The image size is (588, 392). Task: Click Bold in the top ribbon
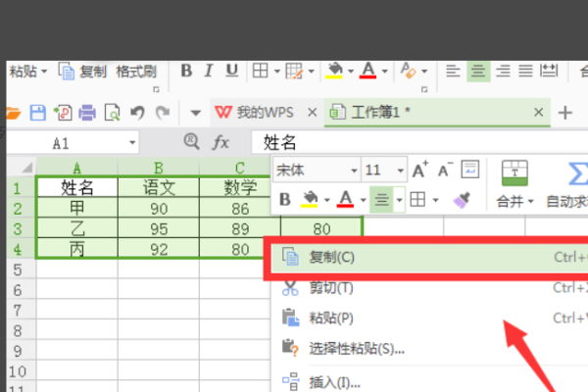186,71
